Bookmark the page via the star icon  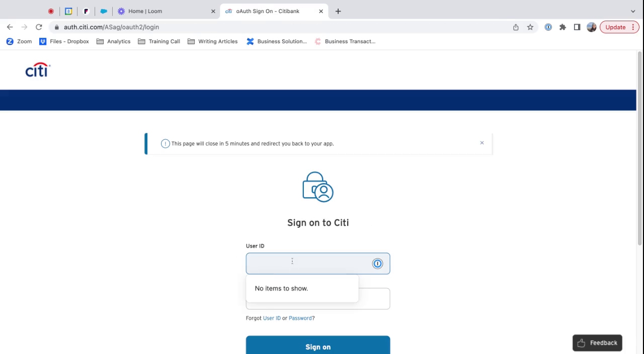530,27
